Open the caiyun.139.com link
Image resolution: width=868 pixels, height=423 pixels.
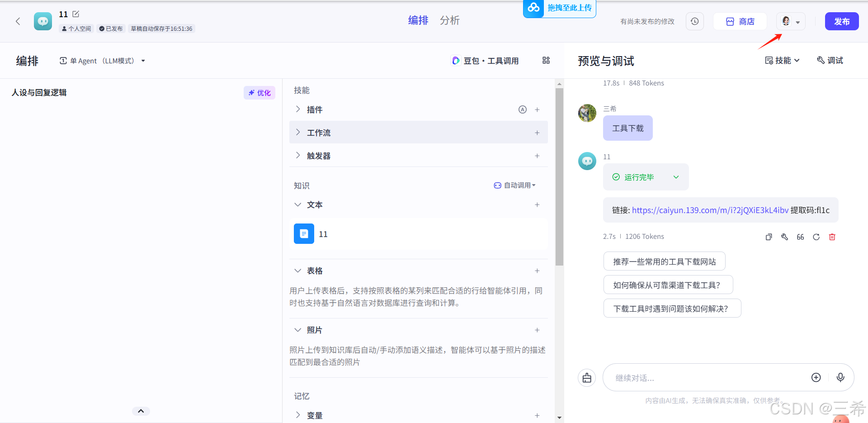pyautogui.click(x=710, y=210)
